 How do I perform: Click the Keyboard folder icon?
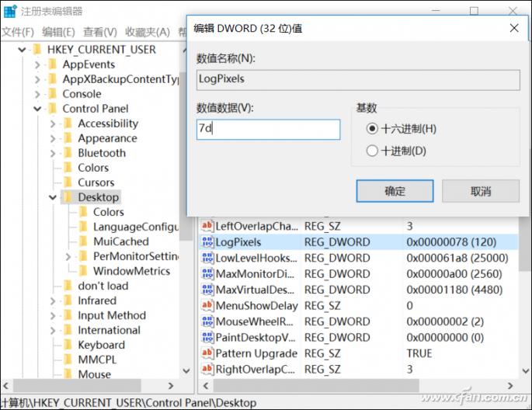68,345
